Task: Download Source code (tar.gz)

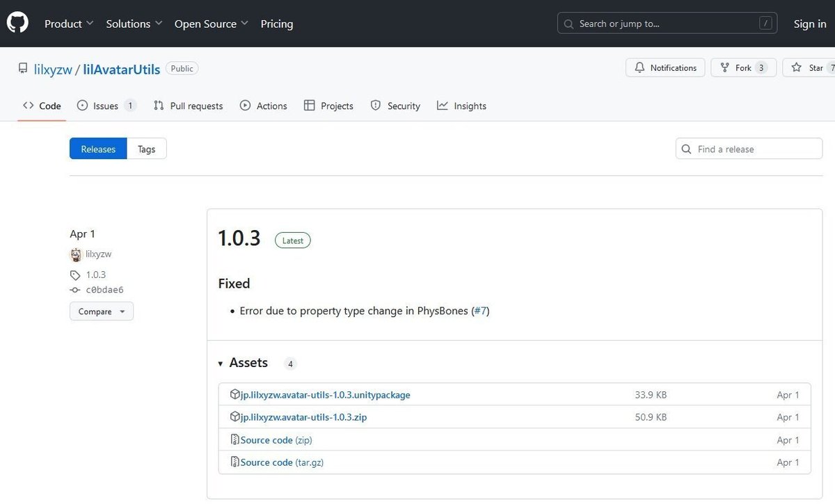Action: [x=282, y=462]
